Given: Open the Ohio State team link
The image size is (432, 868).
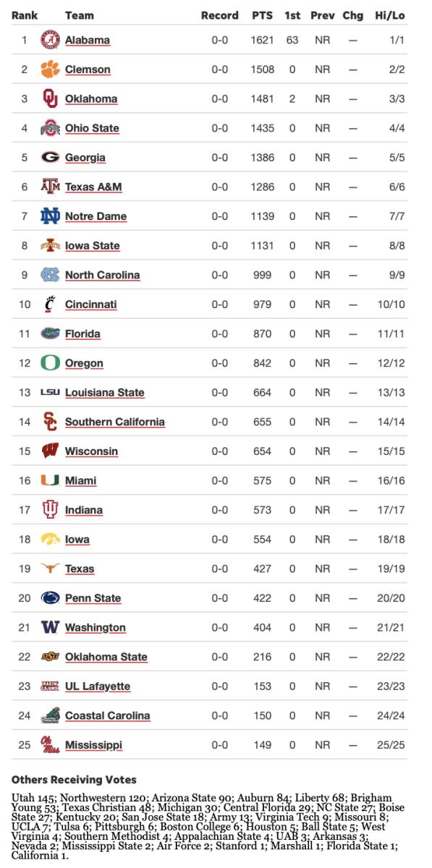Looking at the screenshot, I should [92, 128].
